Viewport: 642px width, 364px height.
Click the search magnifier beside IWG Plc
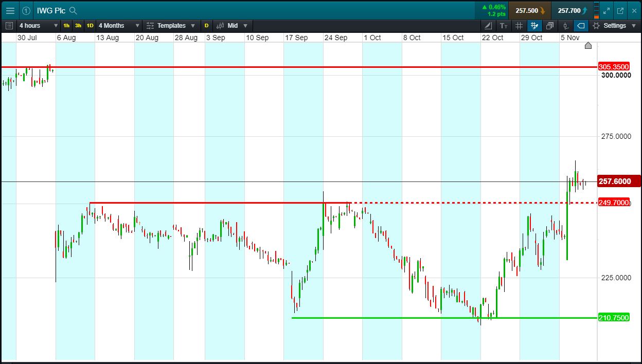[73, 10]
